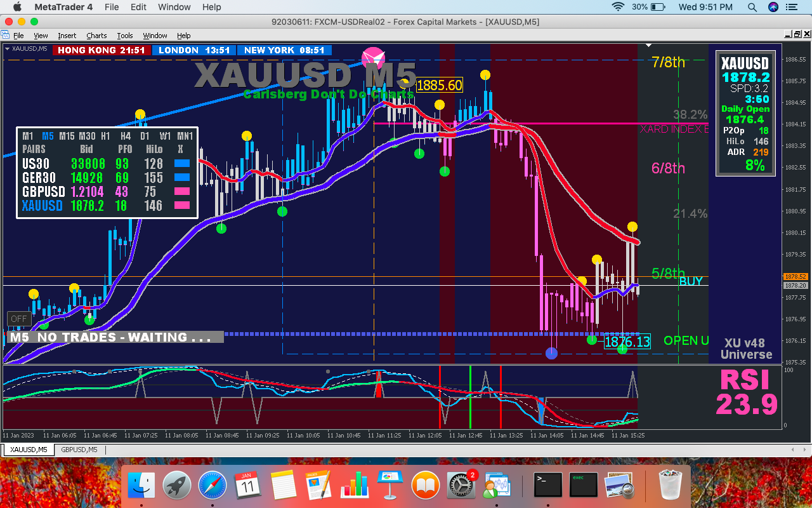
Task: Launch Launchpad from the Dock
Action: [x=177, y=486]
